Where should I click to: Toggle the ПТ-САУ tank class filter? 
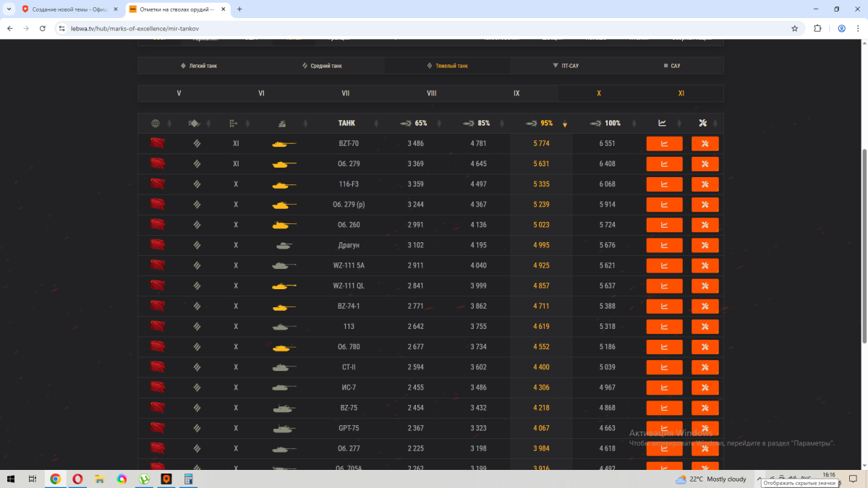pyautogui.click(x=565, y=66)
